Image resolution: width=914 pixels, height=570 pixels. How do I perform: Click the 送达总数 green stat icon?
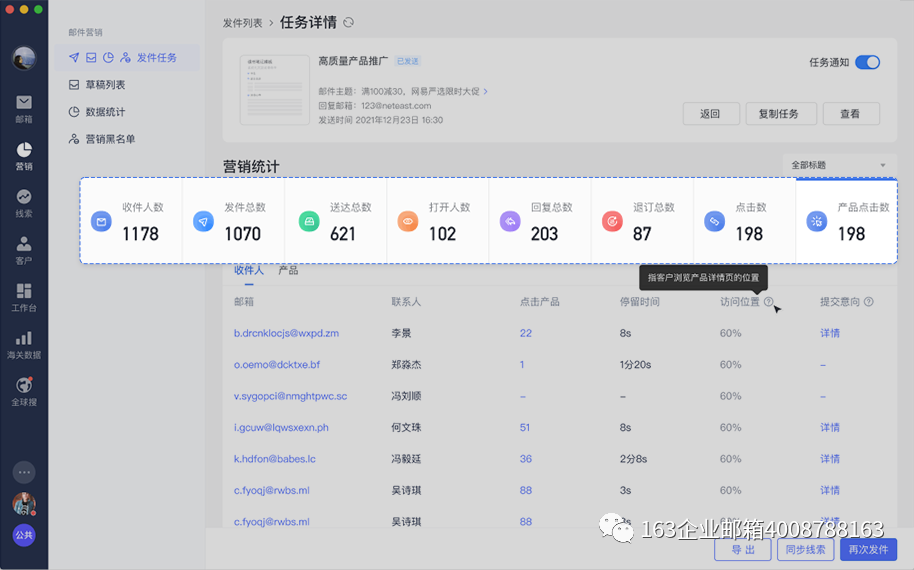pyautogui.click(x=309, y=221)
